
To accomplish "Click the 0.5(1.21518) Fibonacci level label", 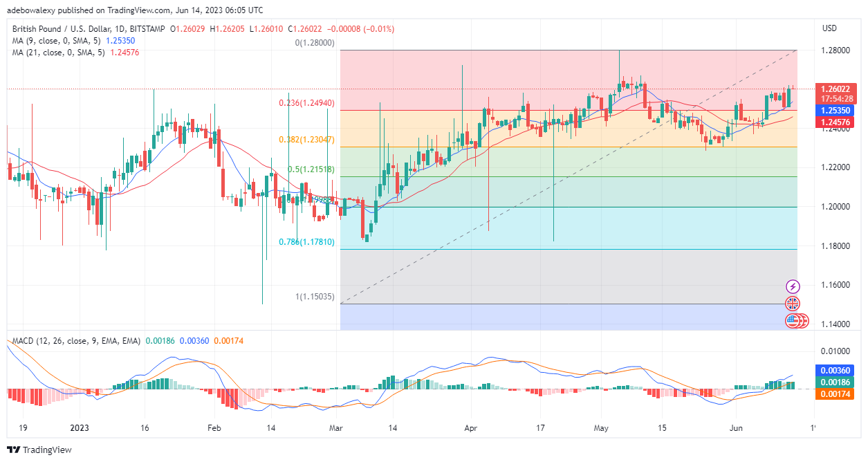I will coord(311,169).
